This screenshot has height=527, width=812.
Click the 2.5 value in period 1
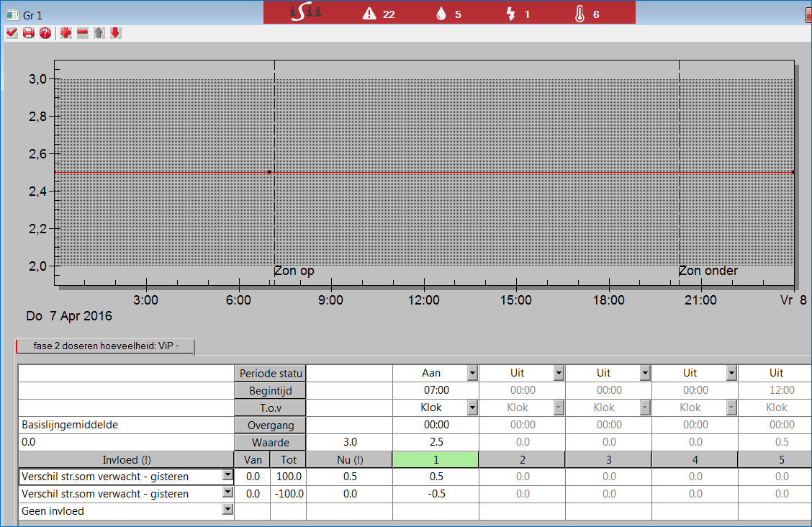(436, 442)
